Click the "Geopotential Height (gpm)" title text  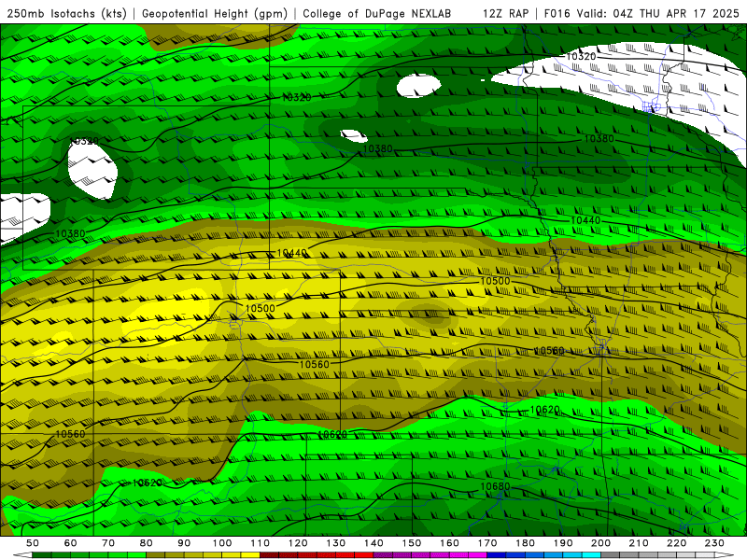click(x=215, y=13)
